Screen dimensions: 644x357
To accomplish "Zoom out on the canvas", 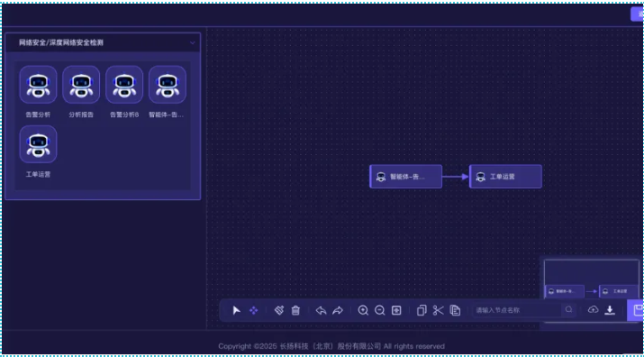I will click(380, 310).
